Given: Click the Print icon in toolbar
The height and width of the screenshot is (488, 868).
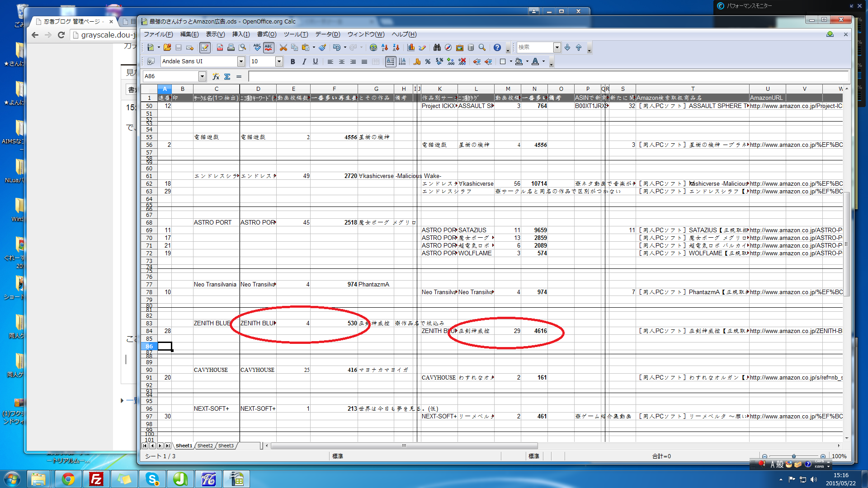Looking at the screenshot, I should point(231,47).
